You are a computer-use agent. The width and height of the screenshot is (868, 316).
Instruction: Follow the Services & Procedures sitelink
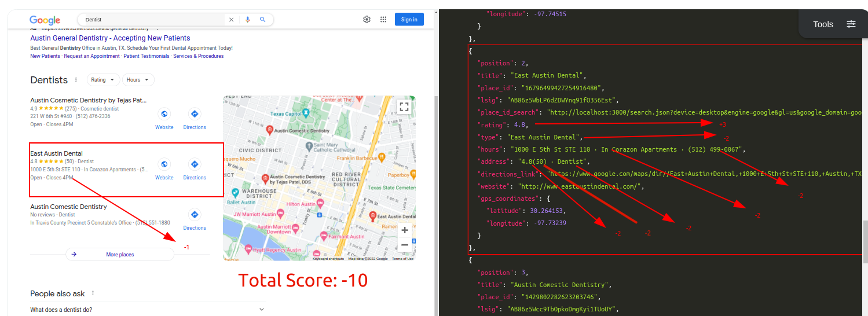199,56
